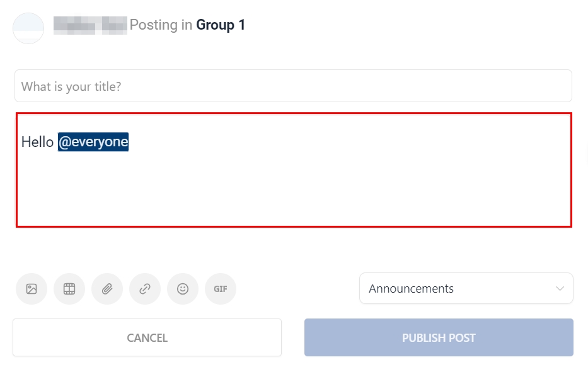The image size is (588, 374).
Task: Click the Publish Post button
Action: [439, 337]
